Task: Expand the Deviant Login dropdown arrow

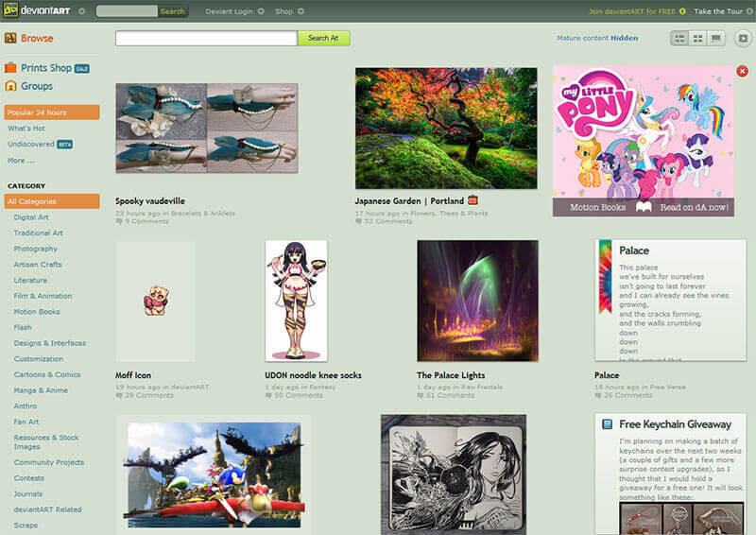Action: point(261,11)
